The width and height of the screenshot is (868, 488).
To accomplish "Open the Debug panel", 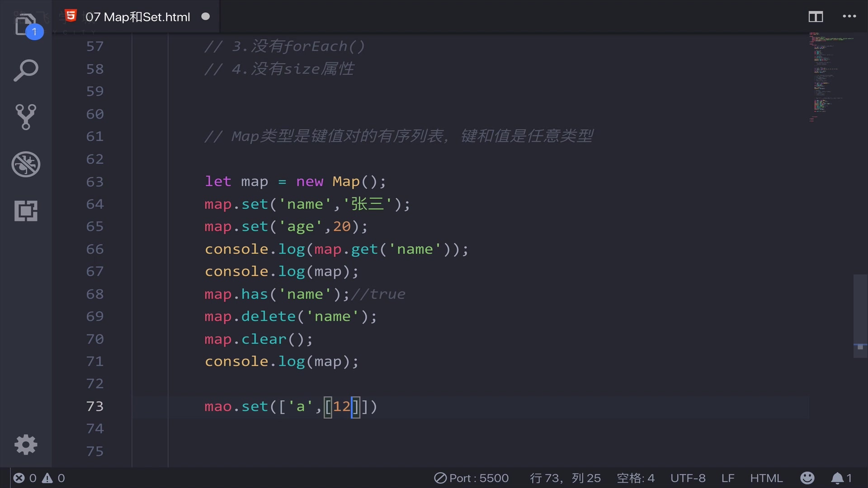I will coord(26,164).
